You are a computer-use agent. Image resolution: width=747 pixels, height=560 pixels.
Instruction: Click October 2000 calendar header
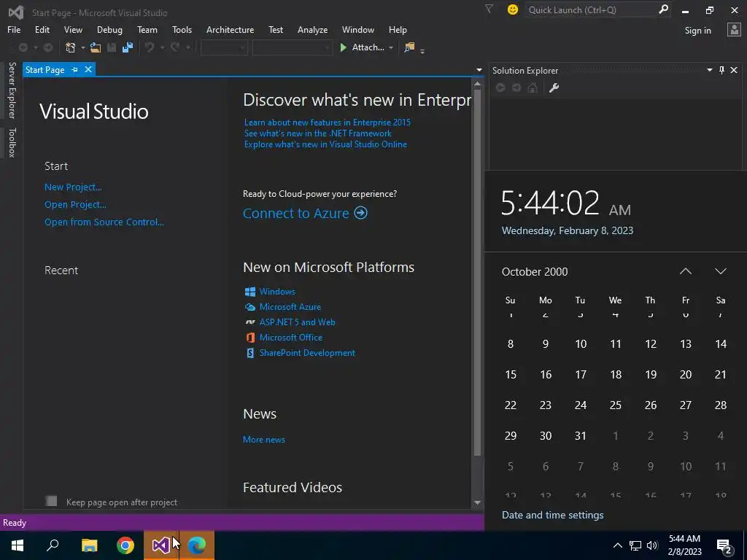[535, 271]
